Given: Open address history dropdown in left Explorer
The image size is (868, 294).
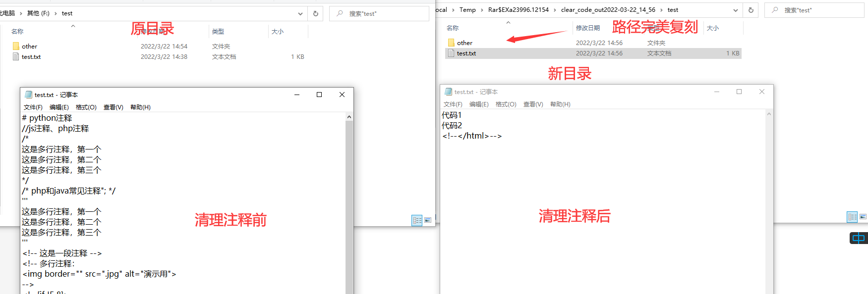Looking at the screenshot, I should click(300, 13).
